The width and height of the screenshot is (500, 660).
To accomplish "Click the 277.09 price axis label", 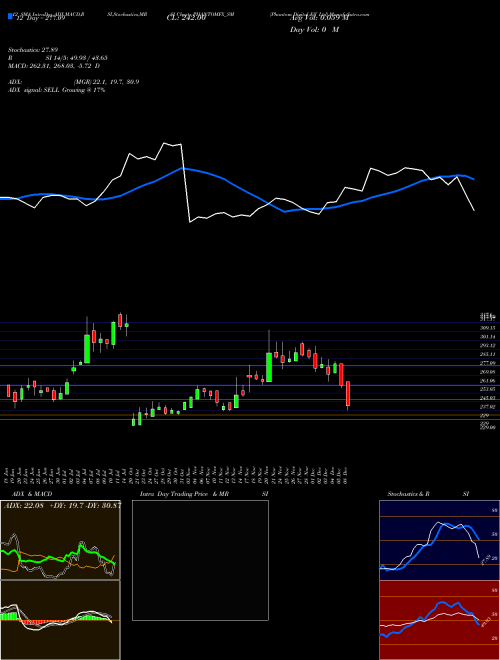I will (x=487, y=363).
